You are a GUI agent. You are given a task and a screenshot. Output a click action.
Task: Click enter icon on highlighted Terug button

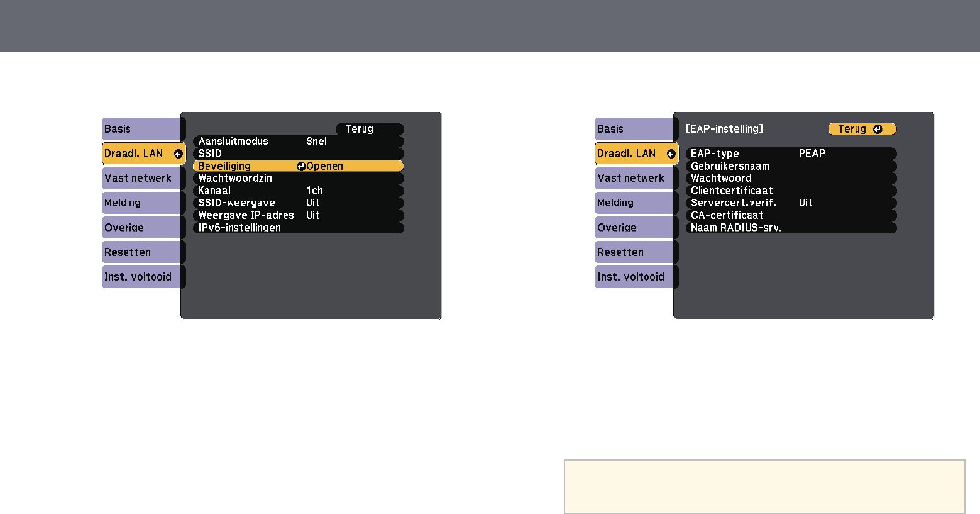tap(878, 129)
